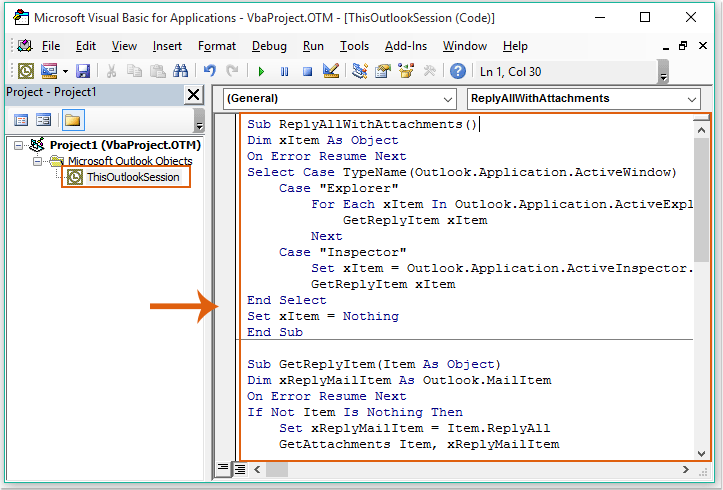Open the Format menu
The height and width of the screenshot is (490, 723).
pyautogui.click(x=217, y=46)
